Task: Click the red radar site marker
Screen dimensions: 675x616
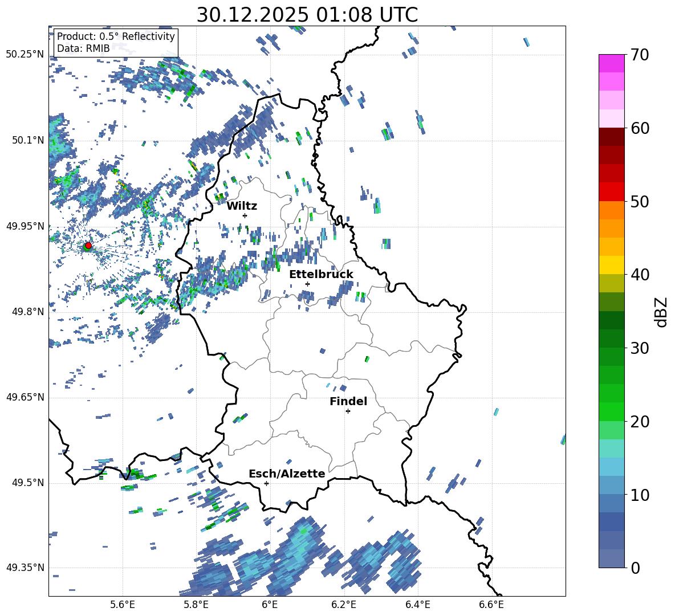Action: click(88, 245)
